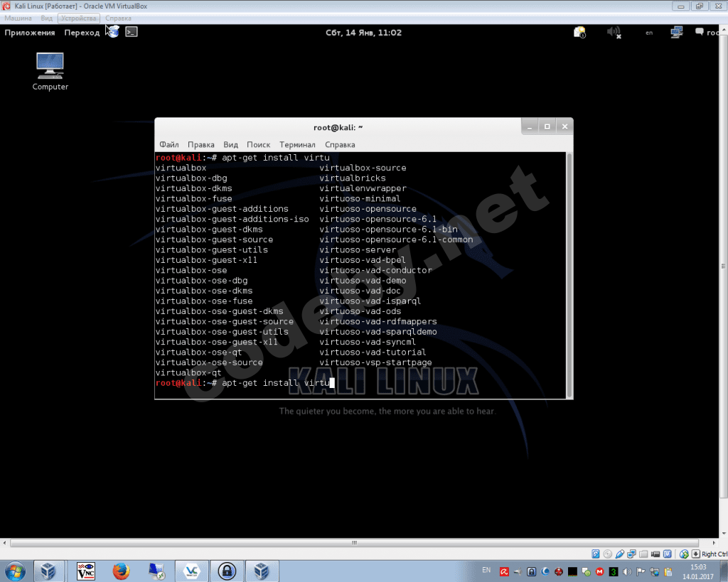Click the VirtualBox hard disk activity indicator
728x582 pixels.
coord(596,554)
